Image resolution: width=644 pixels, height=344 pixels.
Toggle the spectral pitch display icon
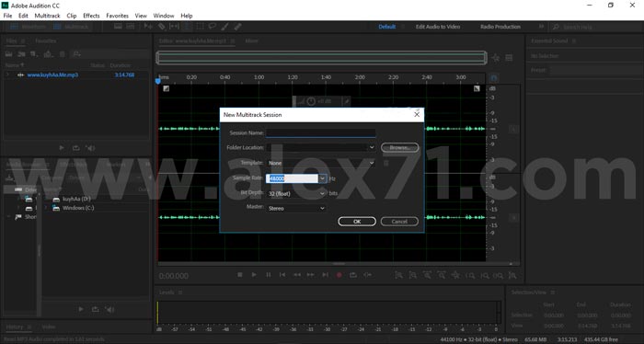click(131, 27)
